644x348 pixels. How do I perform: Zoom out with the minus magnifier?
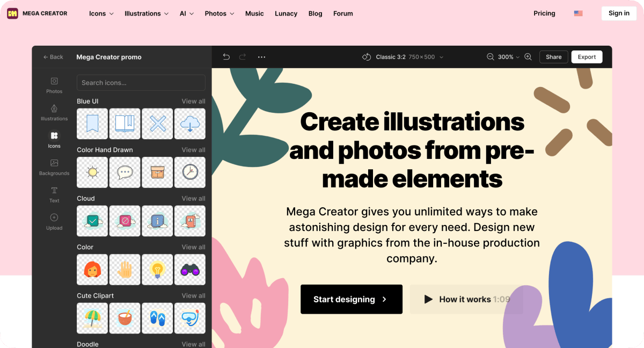point(490,57)
